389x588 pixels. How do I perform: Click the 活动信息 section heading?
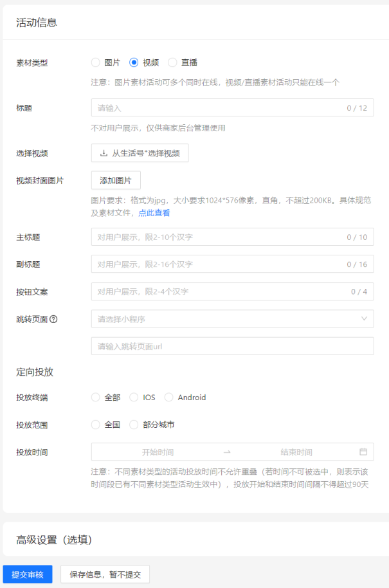(37, 23)
